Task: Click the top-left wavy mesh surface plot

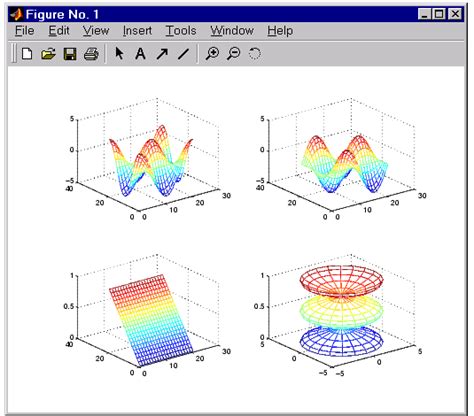Action: coord(151,161)
